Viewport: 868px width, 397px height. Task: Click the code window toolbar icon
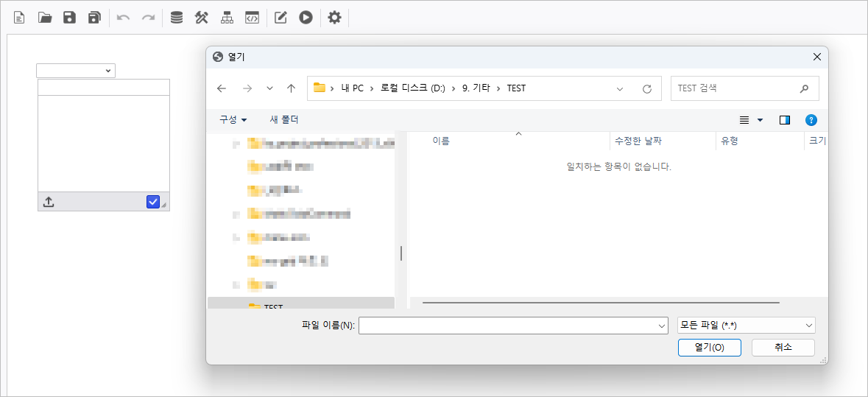(252, 17)
